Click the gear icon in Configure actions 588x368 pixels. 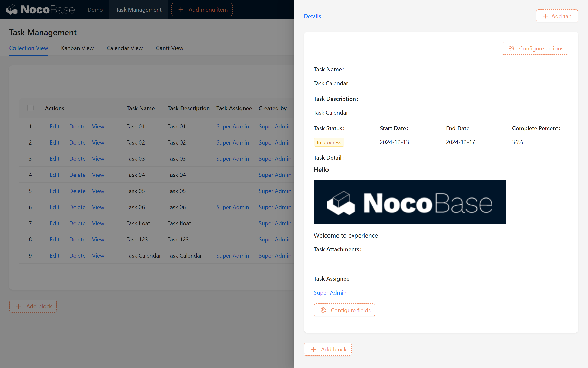coord(511,48)
